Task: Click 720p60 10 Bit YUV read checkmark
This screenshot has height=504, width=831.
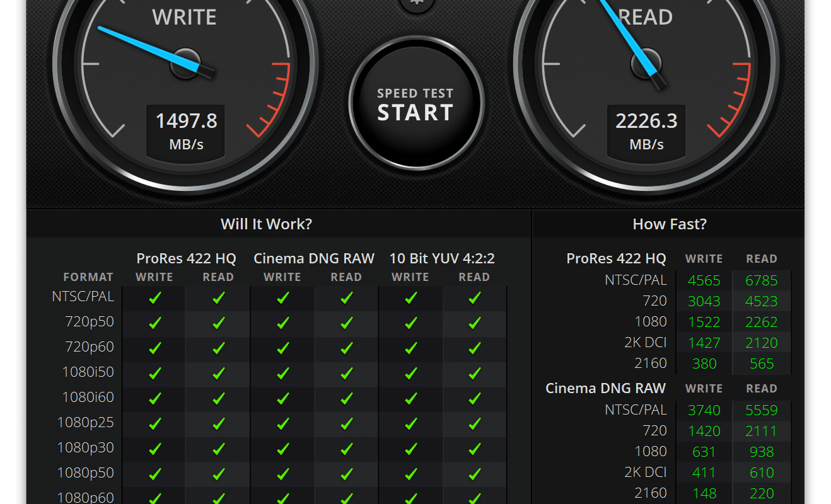Action: [x=474, y=348]
